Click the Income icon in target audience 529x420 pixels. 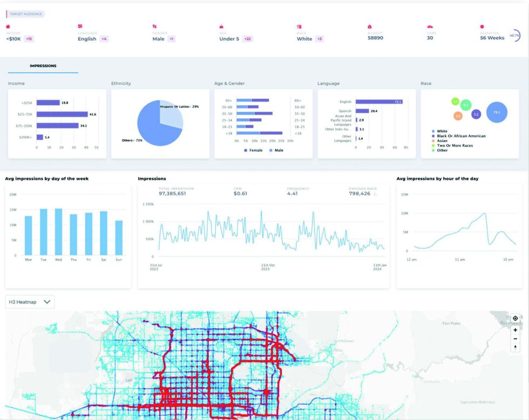pos(8,26)
